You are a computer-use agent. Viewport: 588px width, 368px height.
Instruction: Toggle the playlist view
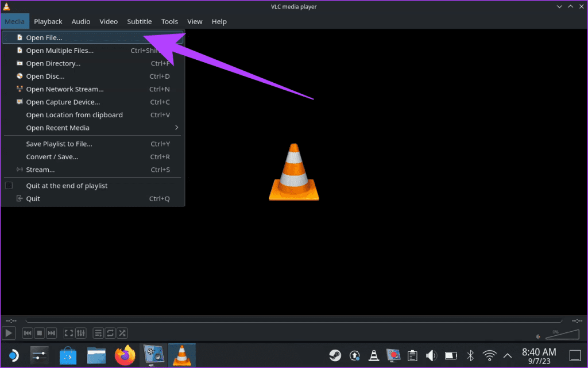(98, 333)
